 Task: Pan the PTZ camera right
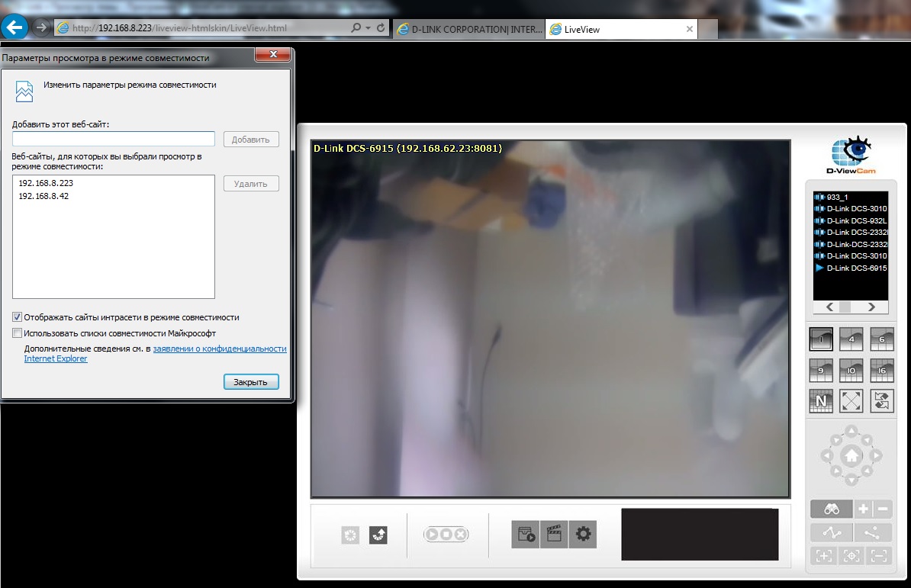tap(876, 455)
